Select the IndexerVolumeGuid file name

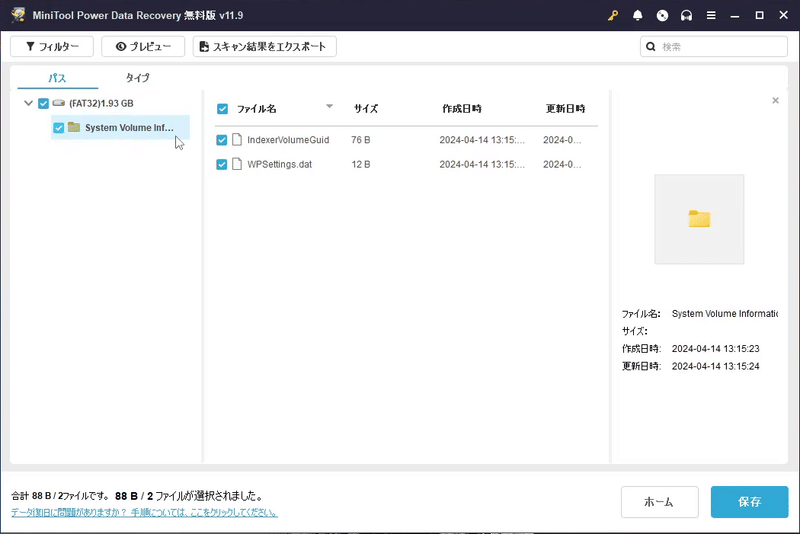(x=288, y=140)
